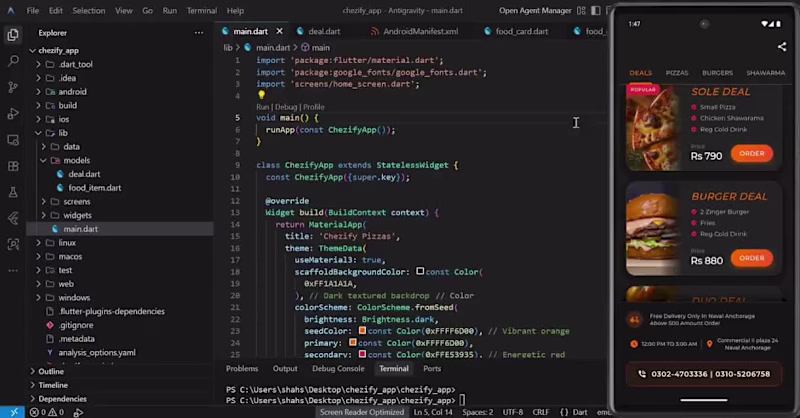Switch to the Ports panel tab
The height and width of the screenshot is (418, 800).
pyautogui.click(x=432, y=368)
